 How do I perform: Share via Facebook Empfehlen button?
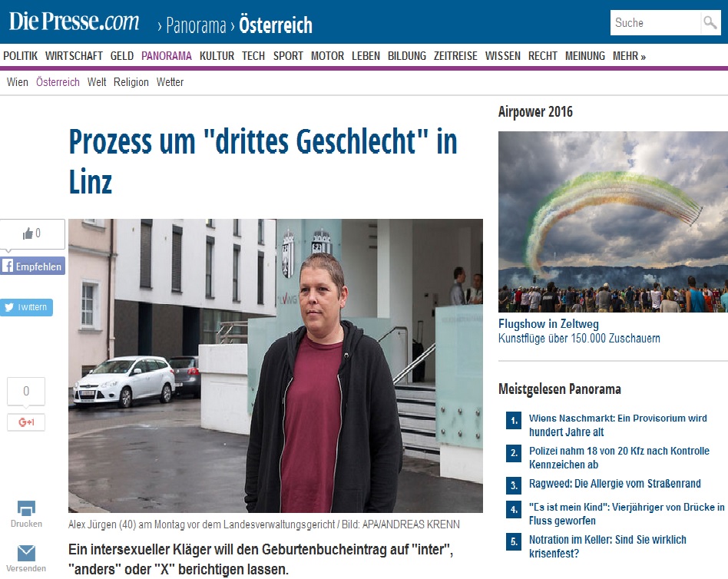pos(32,266)
